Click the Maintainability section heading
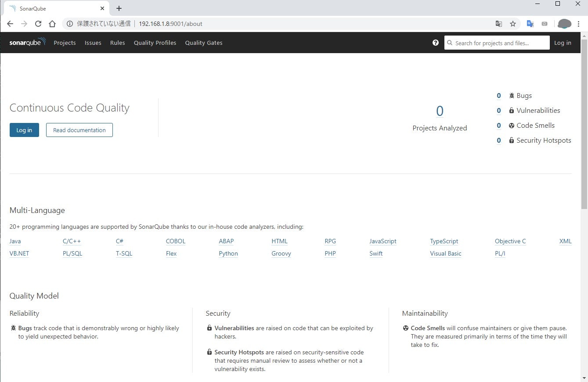Viewport: 588px width, 382px height. tap(425, 314)
